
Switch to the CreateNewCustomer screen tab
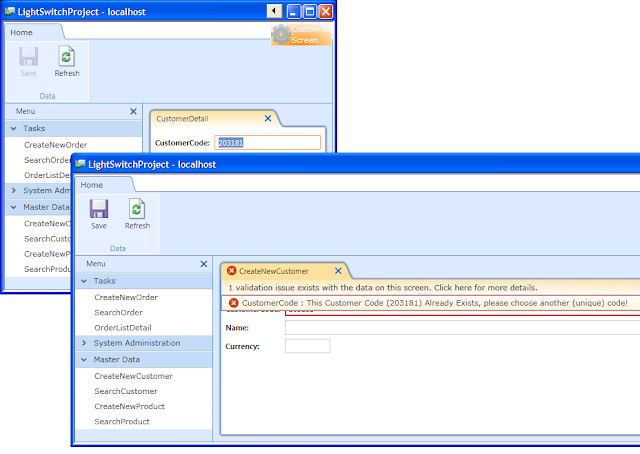pos(274,271)
